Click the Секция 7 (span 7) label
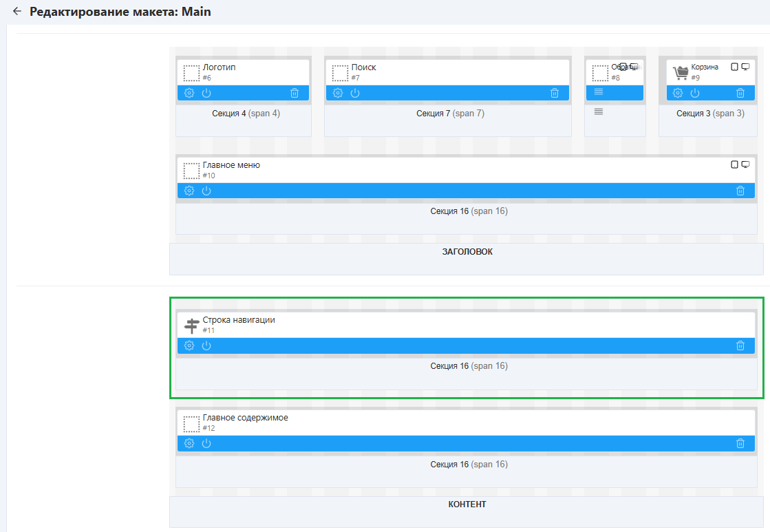 click(x=450, y=114)
